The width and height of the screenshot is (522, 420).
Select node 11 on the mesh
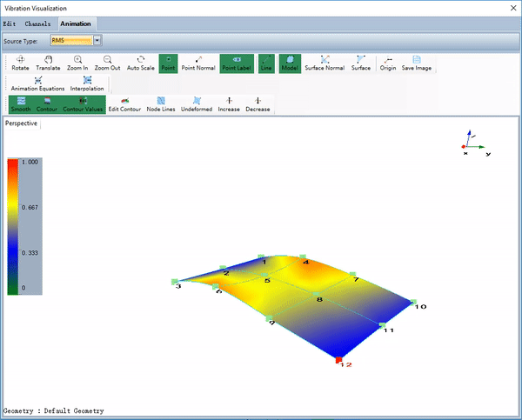tap(383, 325)
